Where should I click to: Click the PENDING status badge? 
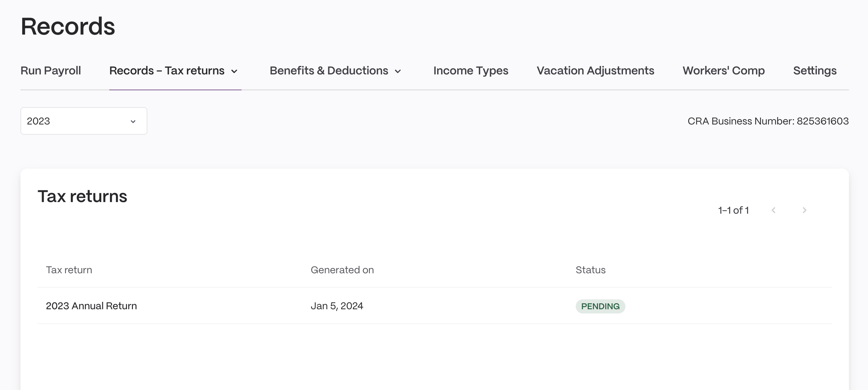[600, 306]
